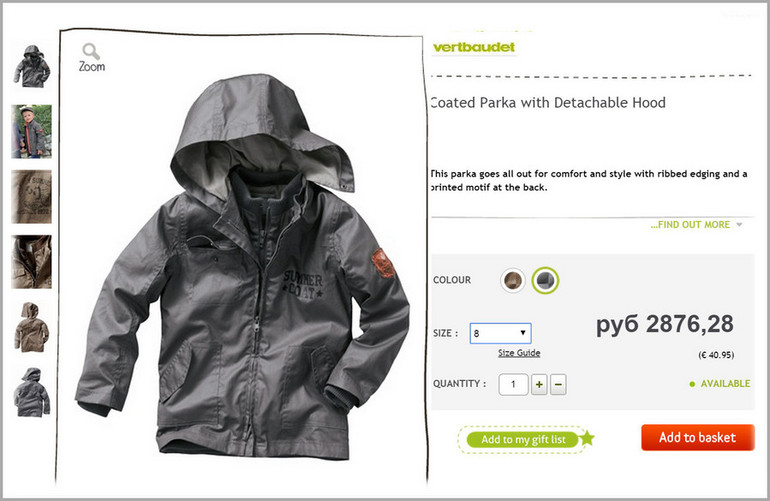Click Add to my gift list
770x501 pixels.
click(x=523, y=439)
